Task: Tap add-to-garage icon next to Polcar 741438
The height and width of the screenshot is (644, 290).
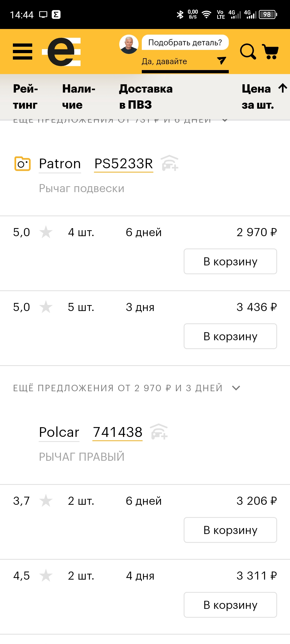Action: pos(159,432)
